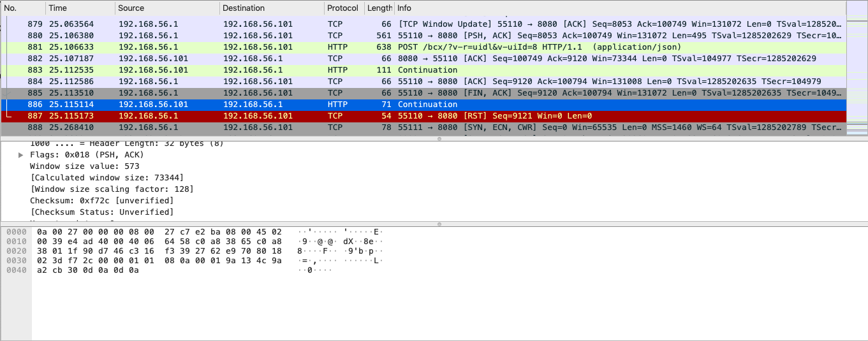Select packet 883 HTTP Continuation row
The image size is (868, 341).
[423, 70]
